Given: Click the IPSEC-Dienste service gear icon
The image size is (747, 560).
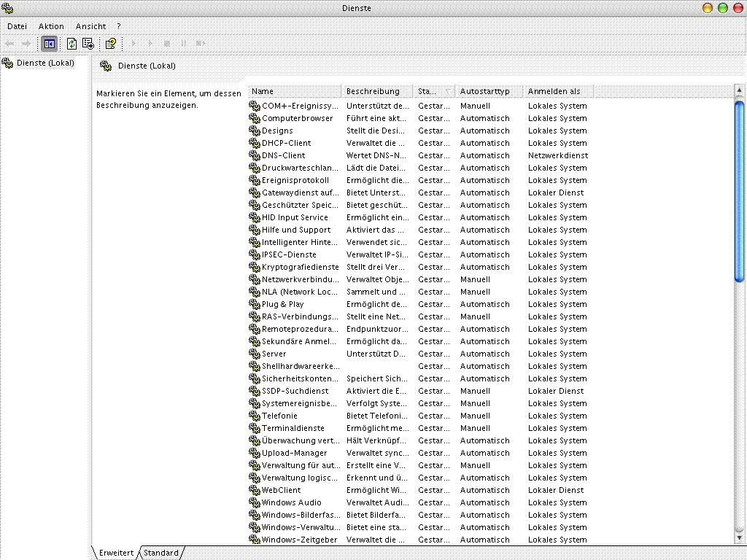Looking at the screenshot, I should pos(255,254).
